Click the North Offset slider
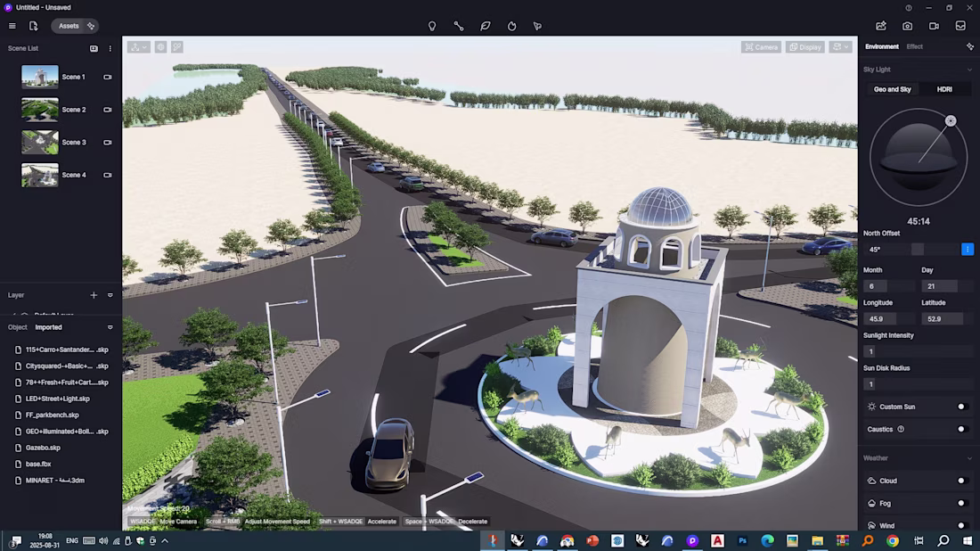Viewport: 980px width, 551px height. click(918, 250)
